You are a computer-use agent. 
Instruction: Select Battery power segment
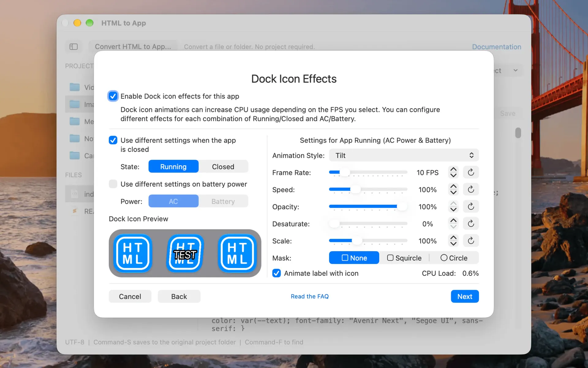pyautogui.click(x=223, y=201)
